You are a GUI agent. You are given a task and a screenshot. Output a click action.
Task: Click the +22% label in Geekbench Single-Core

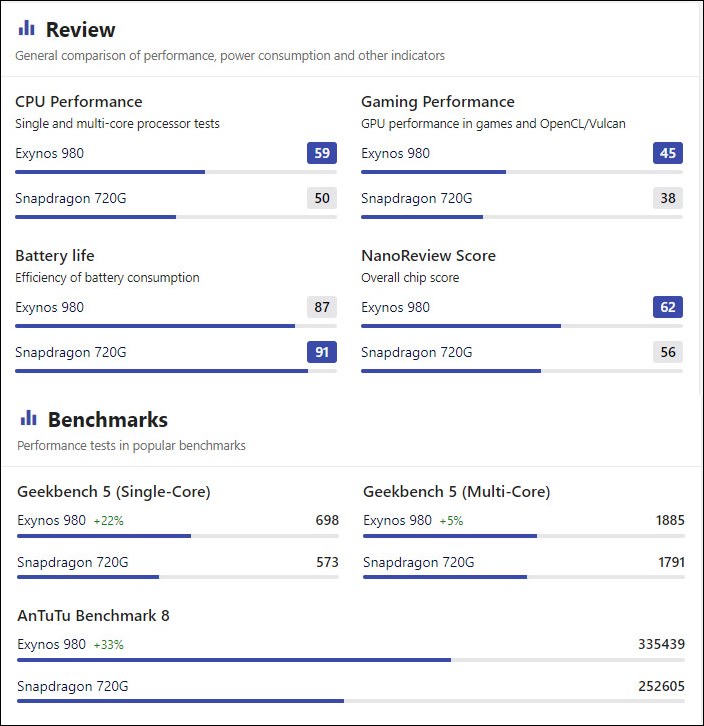[108, 521]
